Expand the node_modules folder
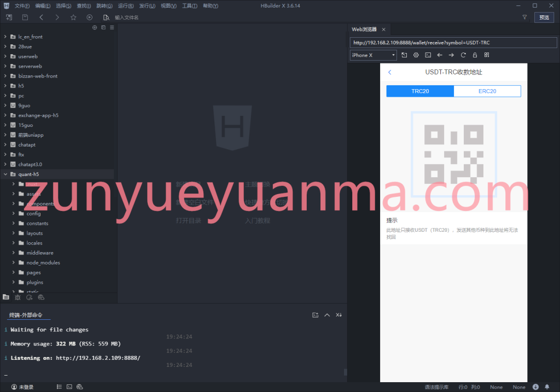 (14, 262)
